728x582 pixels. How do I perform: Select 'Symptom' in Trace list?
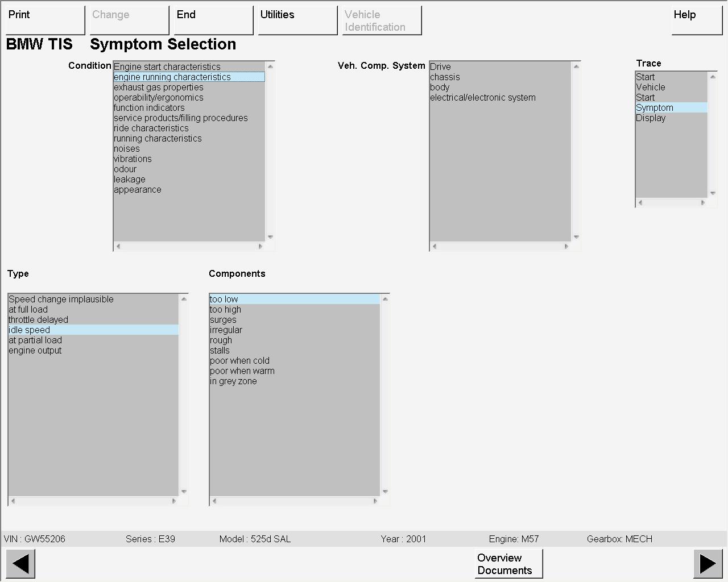click(x=671, y=108)
